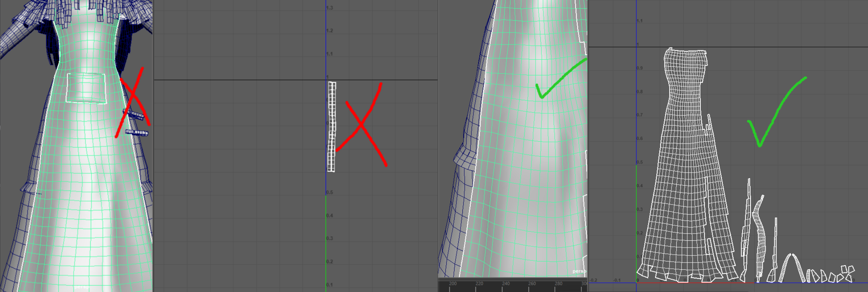Select the lower detached frill piece near the red X

click(137, 133)
